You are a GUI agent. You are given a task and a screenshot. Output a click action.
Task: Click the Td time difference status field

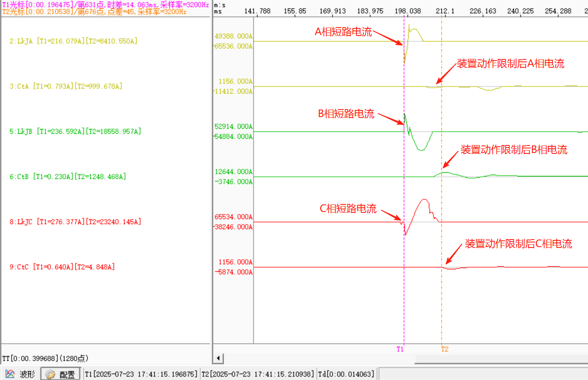point(346,374)
